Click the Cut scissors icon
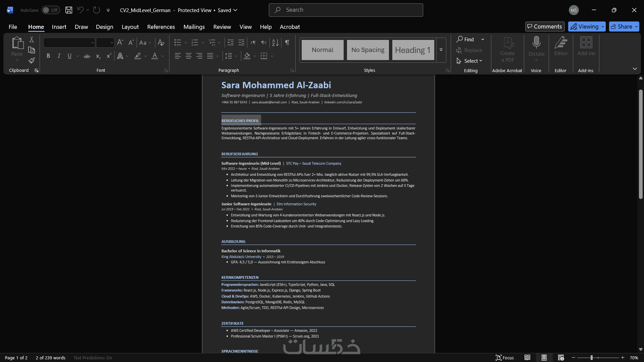 tap(32, 40)
